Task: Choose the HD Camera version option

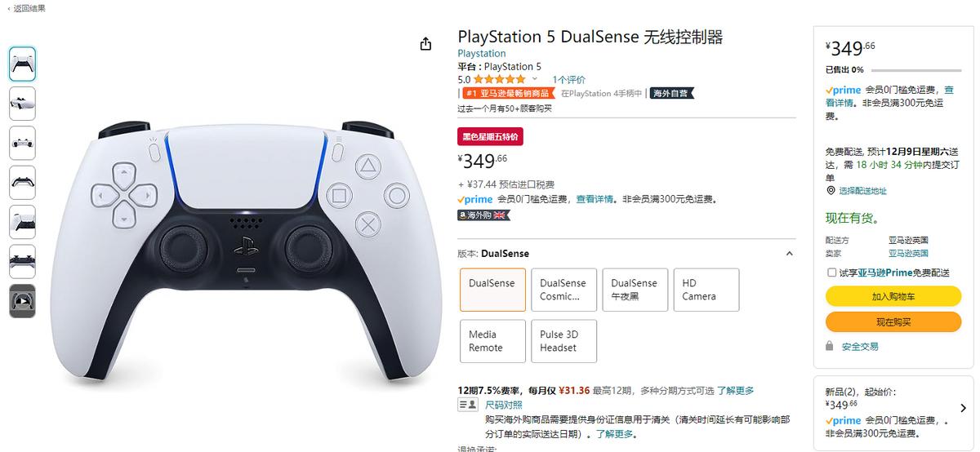Action: pos(706,290)
